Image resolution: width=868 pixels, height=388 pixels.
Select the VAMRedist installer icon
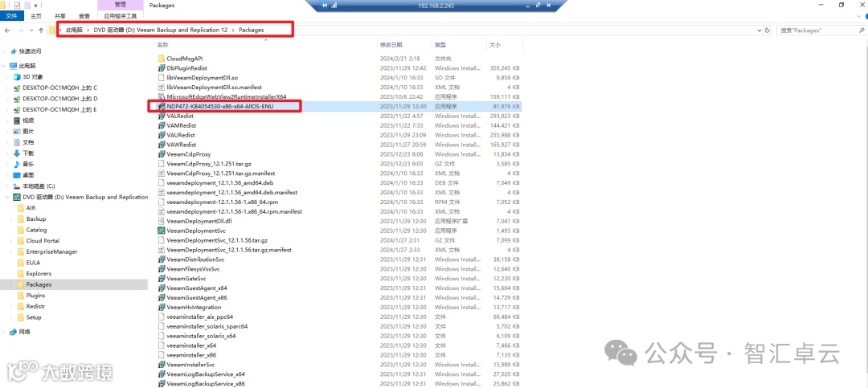pyautogui.click(x=161, y=125)
